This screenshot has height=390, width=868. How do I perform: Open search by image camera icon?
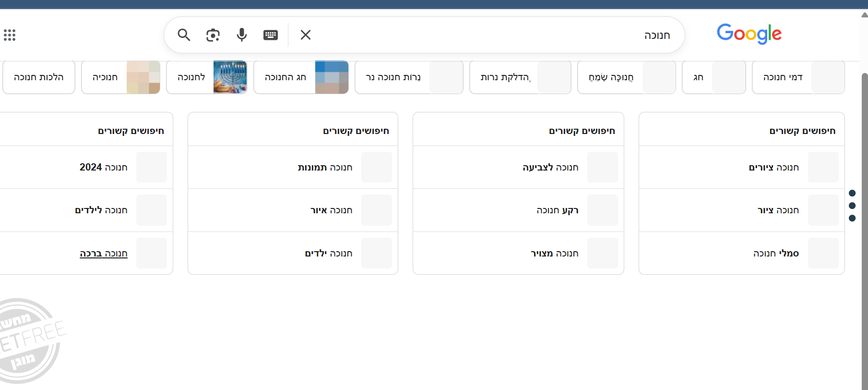pyautogui.click(x=213, y=35)
